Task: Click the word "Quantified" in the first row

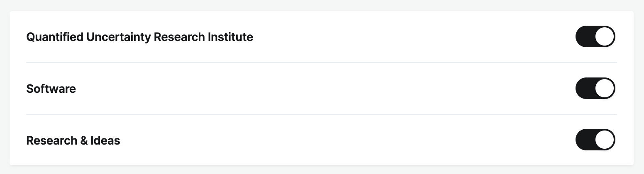Action: [x=54, y=37]
